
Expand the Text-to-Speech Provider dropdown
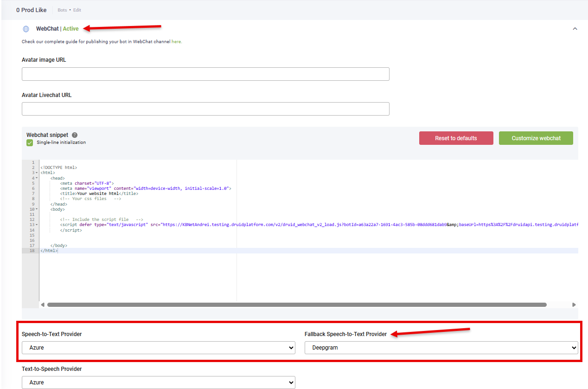tap(158, 383)
